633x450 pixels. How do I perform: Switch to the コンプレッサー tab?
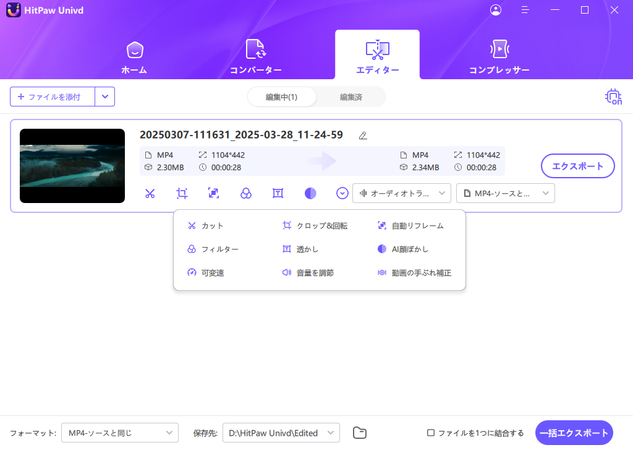[x=499, y=57]
